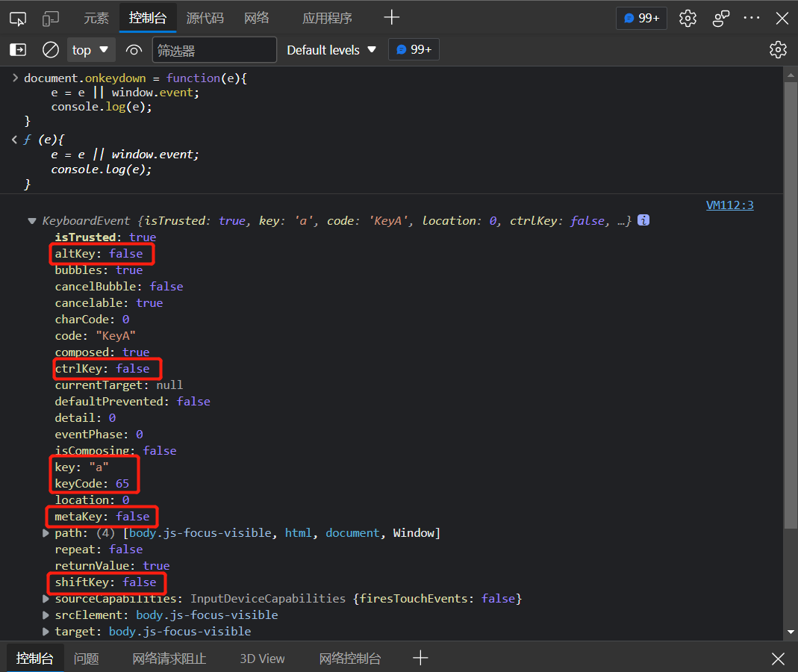Select the metaKey: false row
The image size is (798, 672).
(x=102, y=517)
